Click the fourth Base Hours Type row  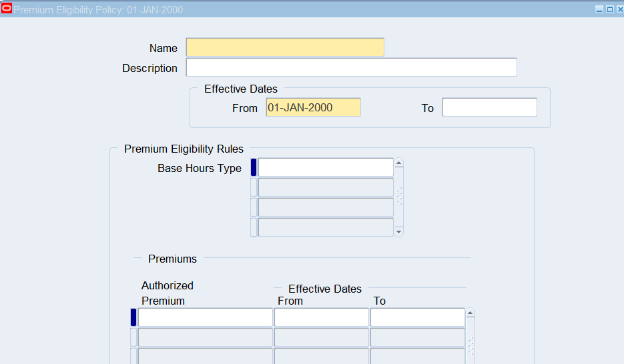[x=326, y=227]
